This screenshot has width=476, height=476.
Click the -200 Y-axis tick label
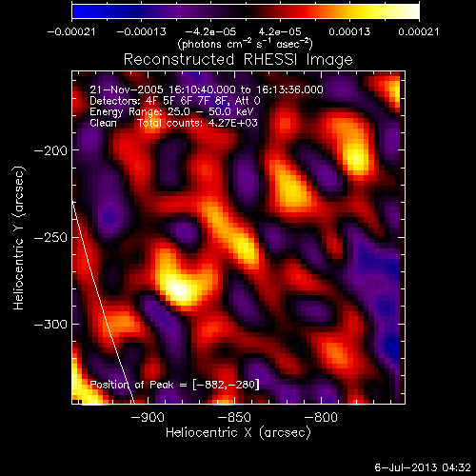50,150
